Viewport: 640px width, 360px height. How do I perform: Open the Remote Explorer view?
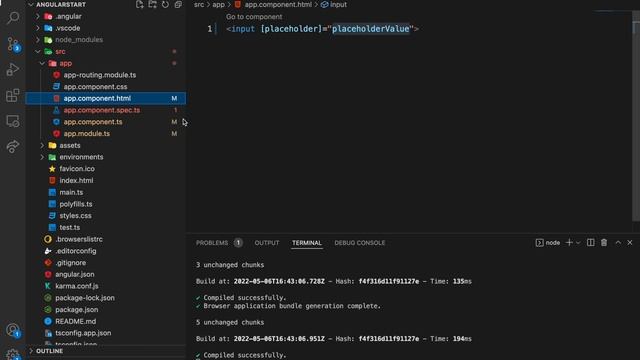coord(13,121)
